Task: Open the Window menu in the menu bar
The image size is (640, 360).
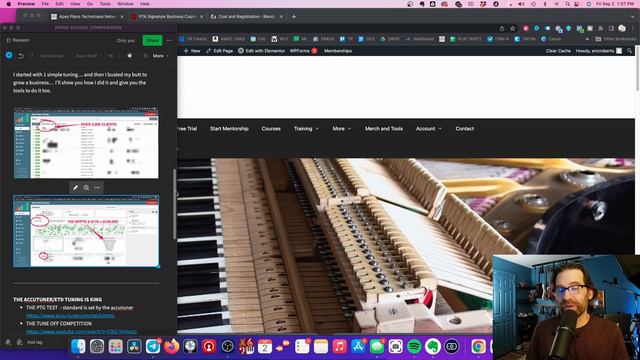Action: (x=125, y=4)
